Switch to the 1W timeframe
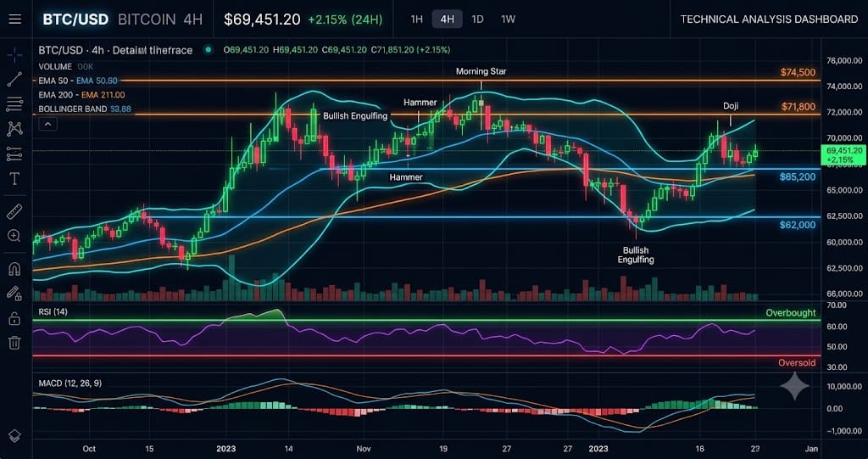Image resolution: width=868 pixels, height=459 pixels. point(509,20)
